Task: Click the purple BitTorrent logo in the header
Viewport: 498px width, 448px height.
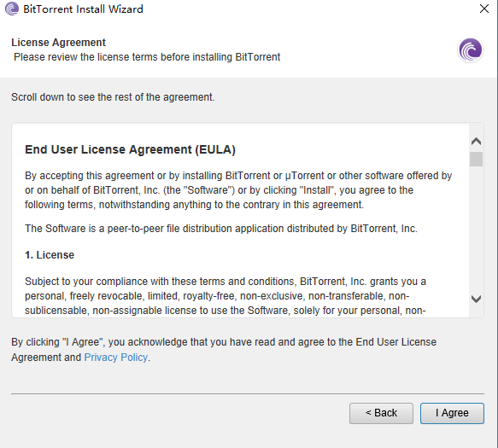Action: [471, 49]
